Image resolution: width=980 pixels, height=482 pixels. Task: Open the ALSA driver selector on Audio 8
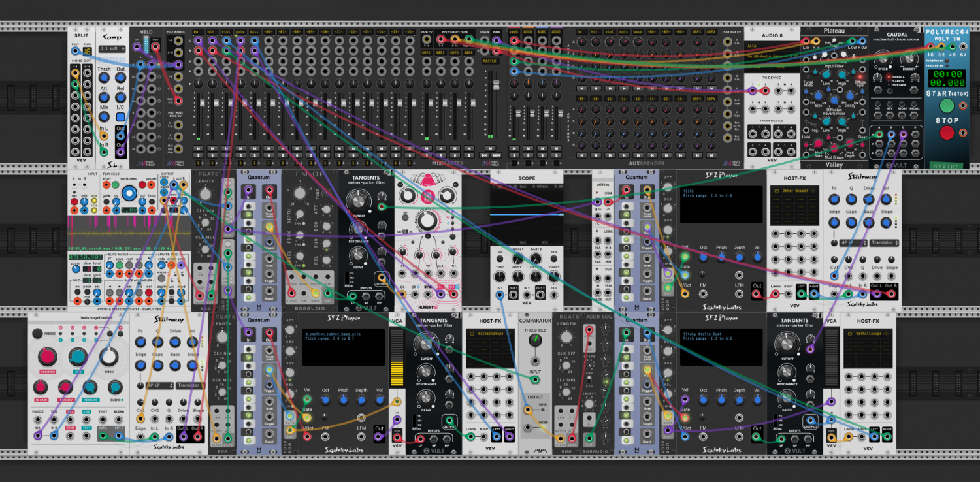pos(772,46)
